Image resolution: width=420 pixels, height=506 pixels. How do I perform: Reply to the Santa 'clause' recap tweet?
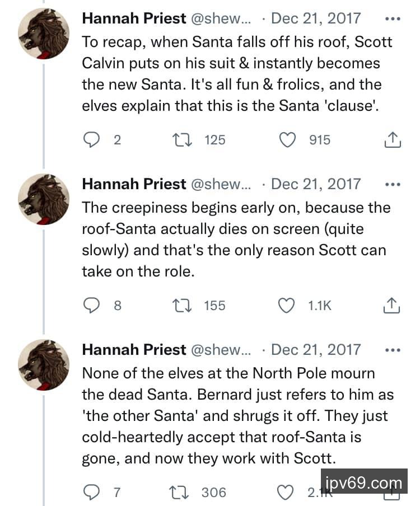(x=91, y=140)
